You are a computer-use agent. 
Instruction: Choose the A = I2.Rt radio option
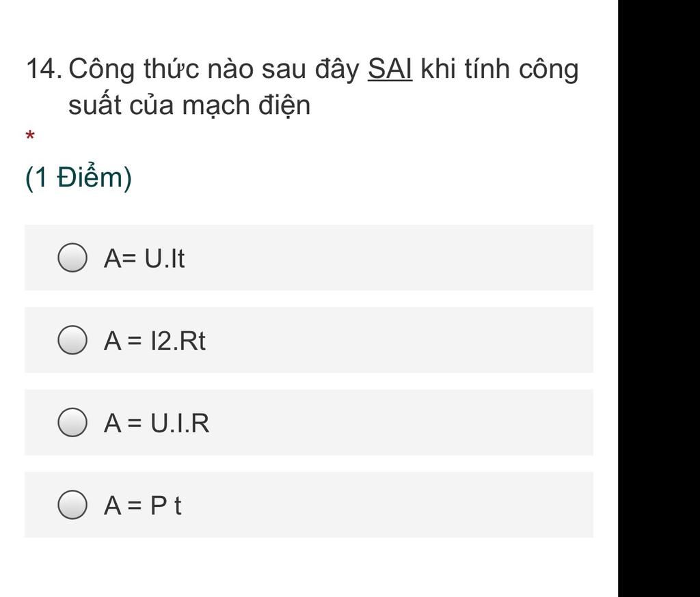click(72, 340)
